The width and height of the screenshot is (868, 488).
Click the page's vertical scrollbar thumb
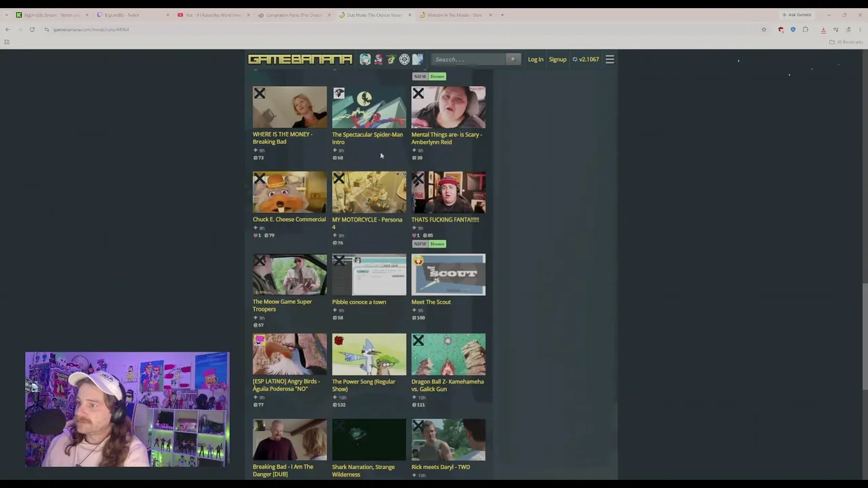(x=864, y=337)
